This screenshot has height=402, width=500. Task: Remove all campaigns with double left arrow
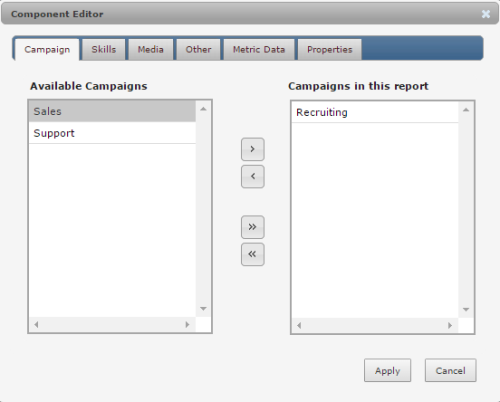click(x=253, y=254)
